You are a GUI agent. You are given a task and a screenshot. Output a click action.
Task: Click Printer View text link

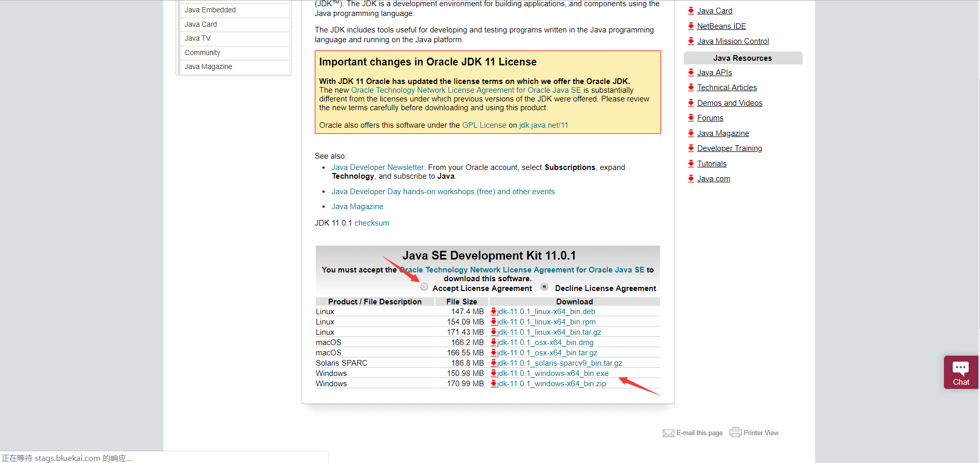click(761, 433)
